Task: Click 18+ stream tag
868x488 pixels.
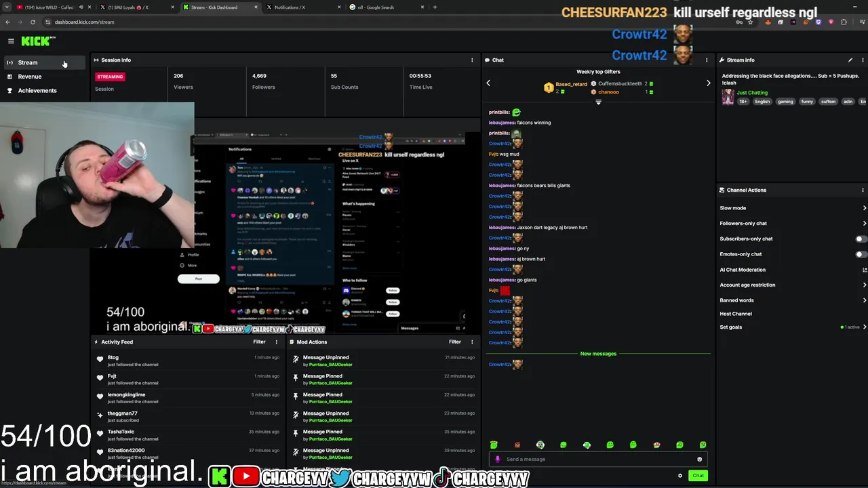Action: tap(743, 102)
